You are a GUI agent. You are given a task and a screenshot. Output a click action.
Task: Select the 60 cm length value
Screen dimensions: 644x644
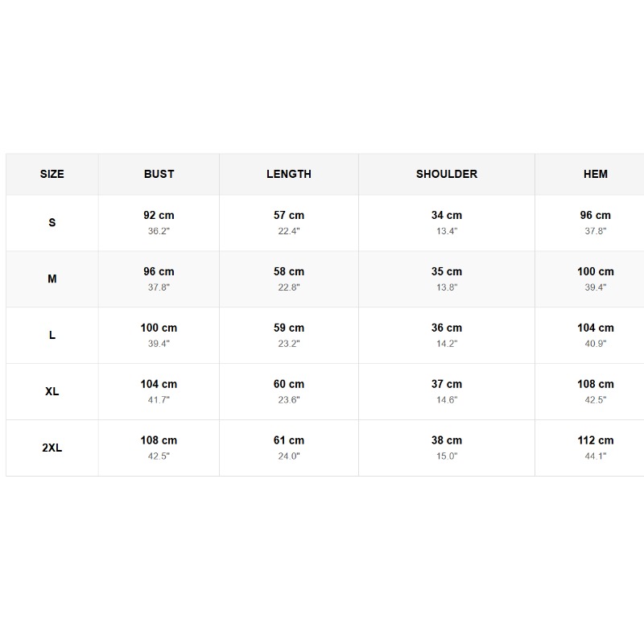tap(289, 384)
